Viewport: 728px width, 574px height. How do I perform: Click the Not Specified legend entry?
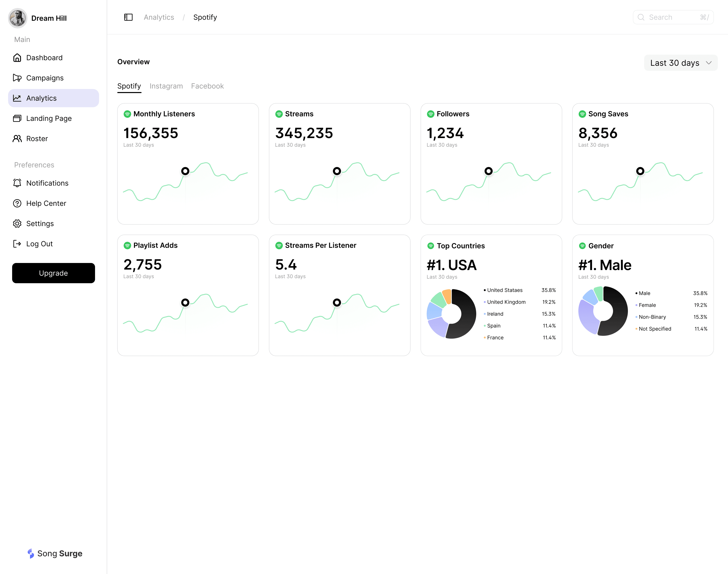coord(671,329)
